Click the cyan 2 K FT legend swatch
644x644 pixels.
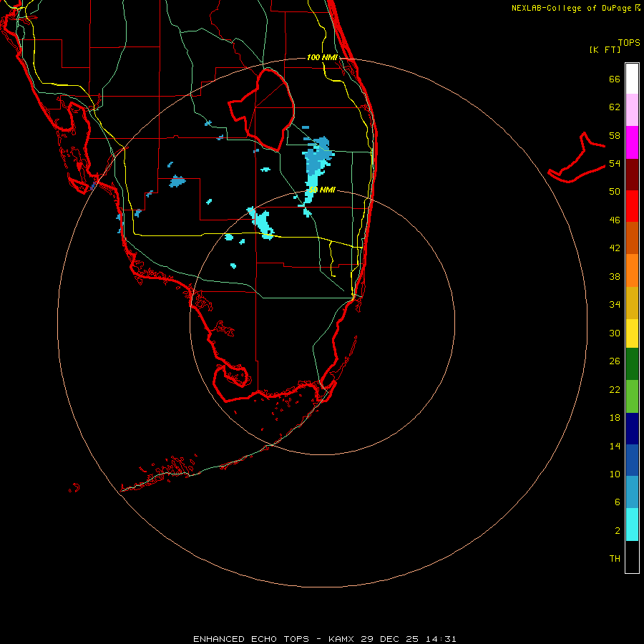(632, 525)
